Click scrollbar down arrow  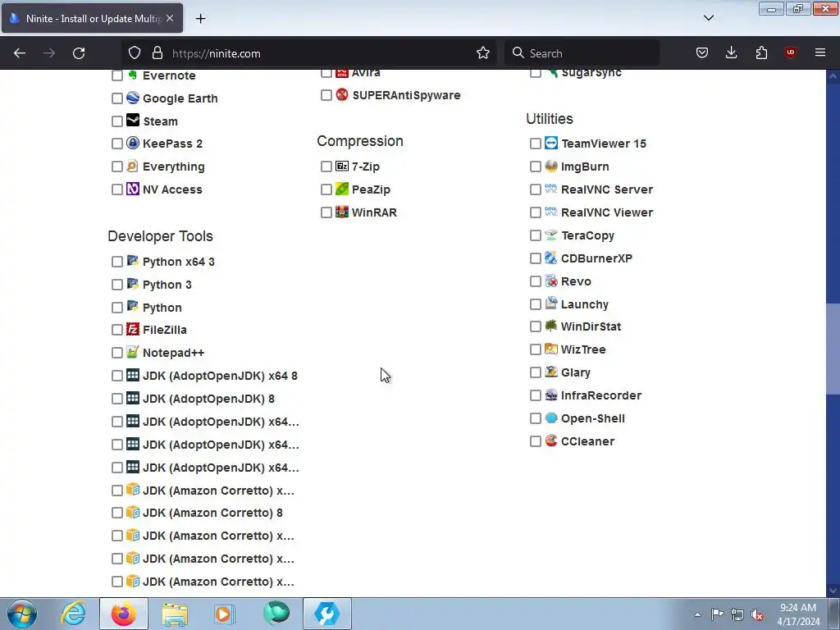click(833, 591)
